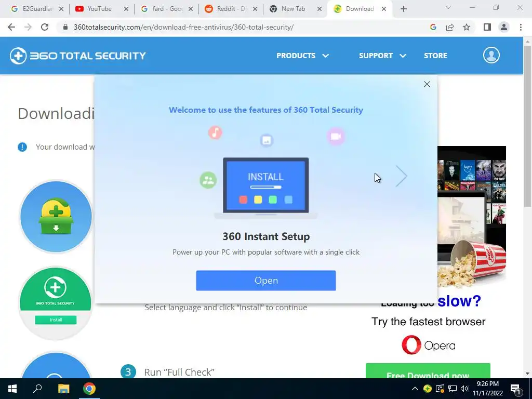Click the address bar URL
This screenshot has width=532, height=399.
click(x=183, y=27)
